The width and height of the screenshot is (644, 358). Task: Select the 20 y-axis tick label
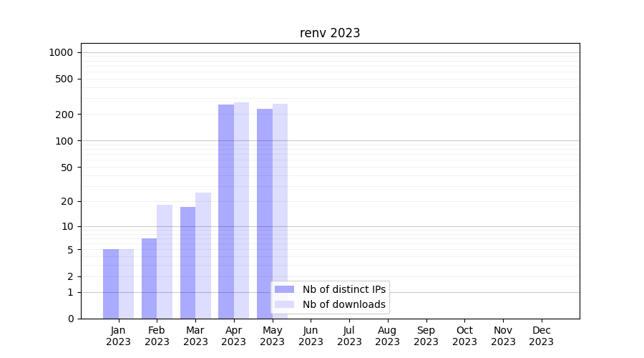pos(67,201)
